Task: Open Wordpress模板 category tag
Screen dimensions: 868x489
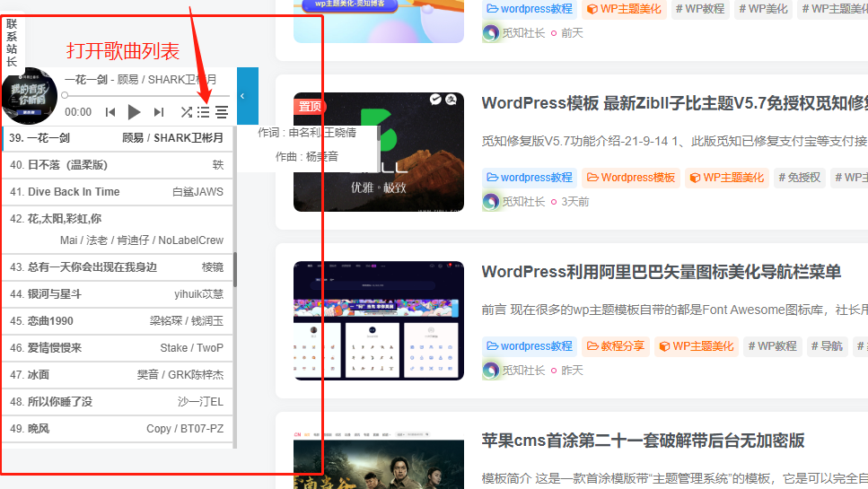Action: tap(630, 178)
